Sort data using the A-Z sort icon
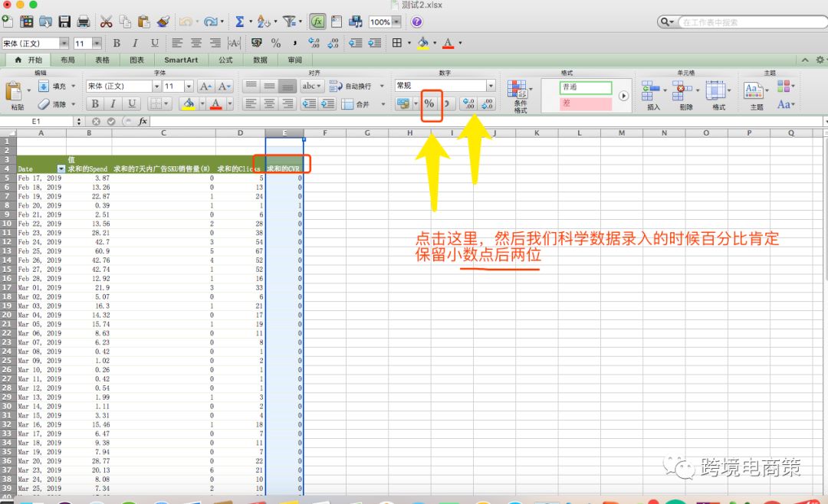This screenshot has width=828, height=504. pos(263,21)
